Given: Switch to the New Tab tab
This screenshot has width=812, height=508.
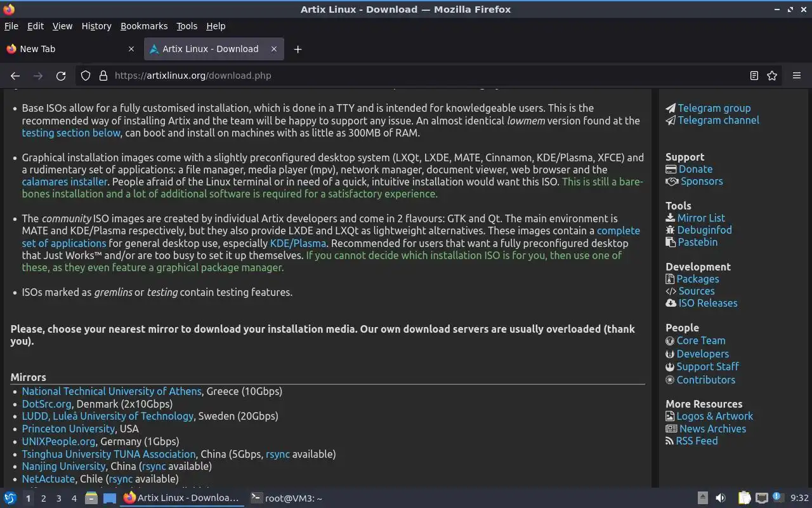Looking at the screenshot, I should tap(70, 49).
